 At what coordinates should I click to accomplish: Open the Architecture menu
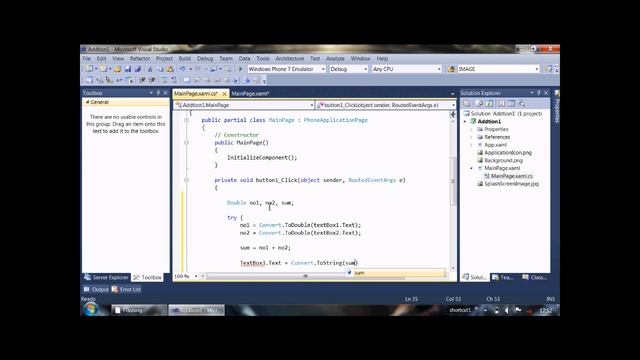click(x=289, y=59)
